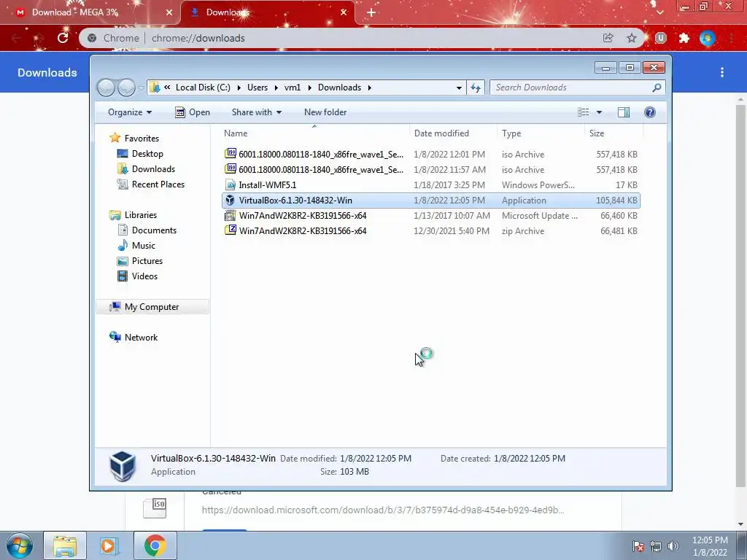Go back with the Explorer back arrow

point(106,87)
